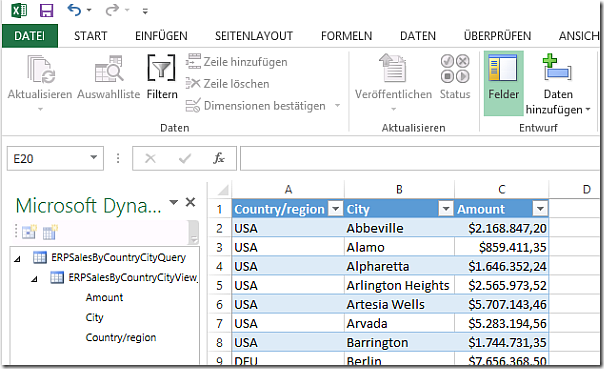This screenshot has width=604, height=369.
Task: Click the first add-data icon in pane toolbar
Action: pyautogui.click(x=29, y=231)
